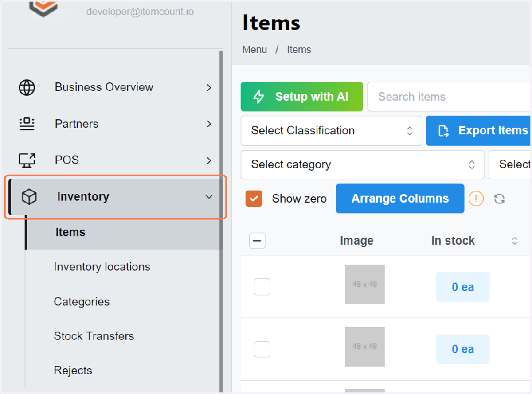Click the POS monitor icon
Image resolution: width=532 pixels, height=394 pixels.
27,160
